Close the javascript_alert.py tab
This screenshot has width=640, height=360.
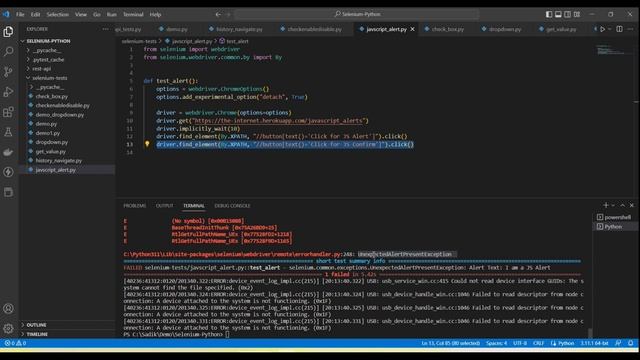[413, 29]
